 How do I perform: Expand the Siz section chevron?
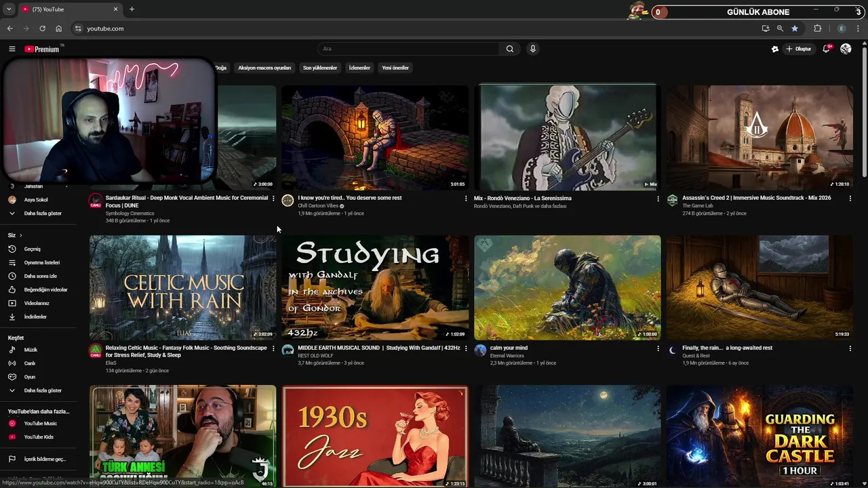pos(22,235)
